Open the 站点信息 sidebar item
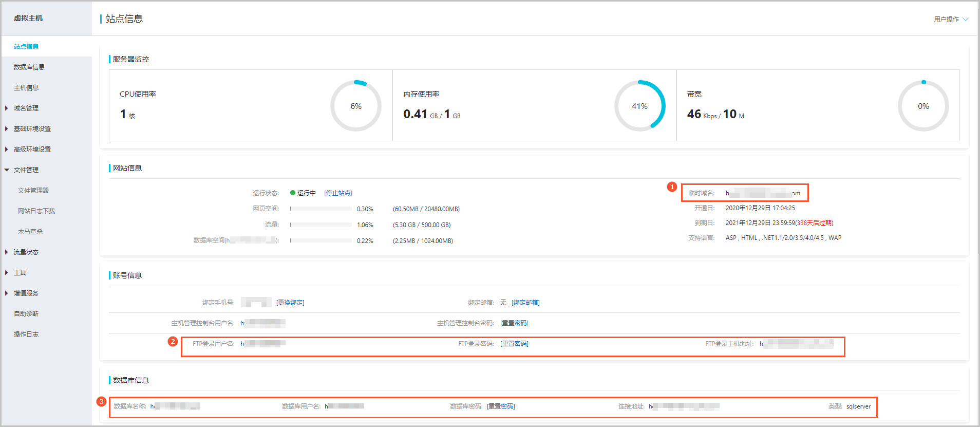The image size is (980, 427). tap(26, 46)
